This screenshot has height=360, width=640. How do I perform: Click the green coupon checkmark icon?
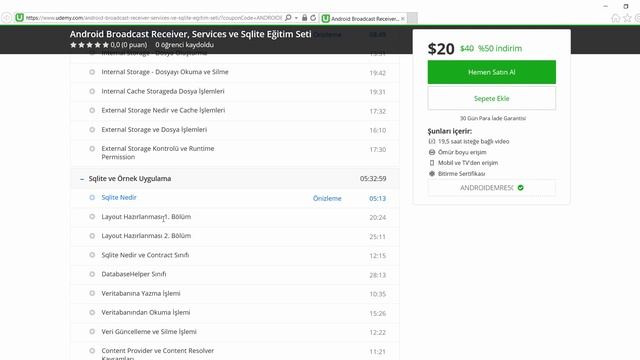click(520, 188)
